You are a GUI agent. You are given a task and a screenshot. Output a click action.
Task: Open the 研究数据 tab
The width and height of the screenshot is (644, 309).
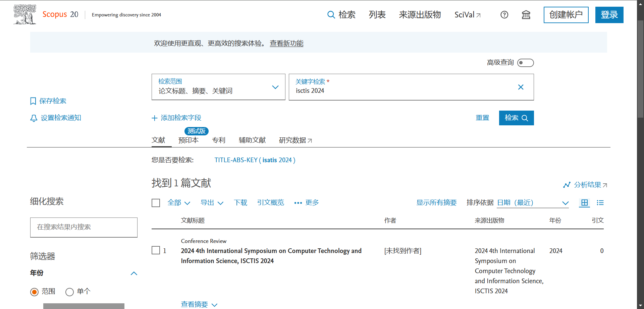pos(296,140)
